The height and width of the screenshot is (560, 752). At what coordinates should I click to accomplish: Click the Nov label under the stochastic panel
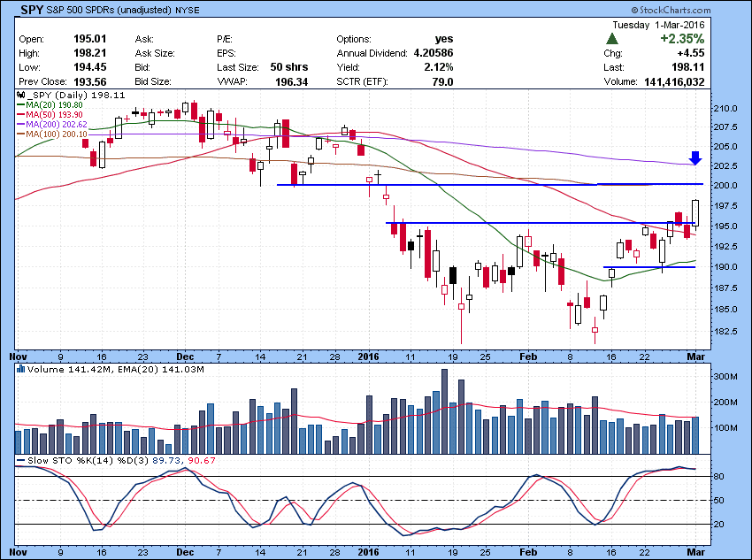coord(19,552)
